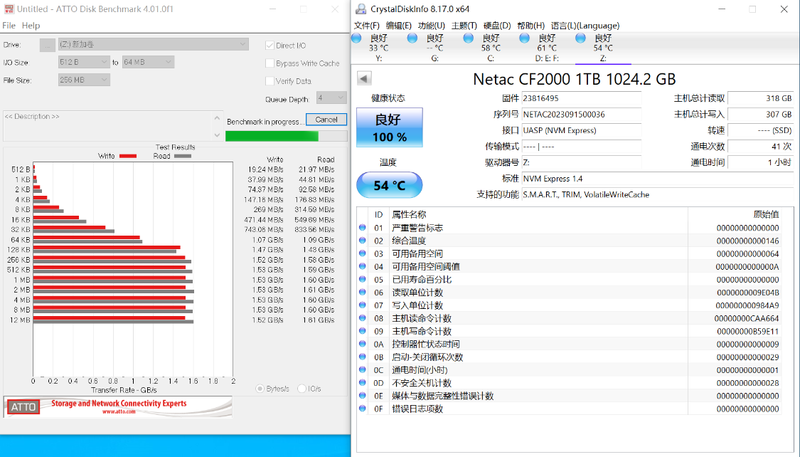
Task: Click the 序列号 serial number field
Action: pyautogui.click(x=581, y=114)
